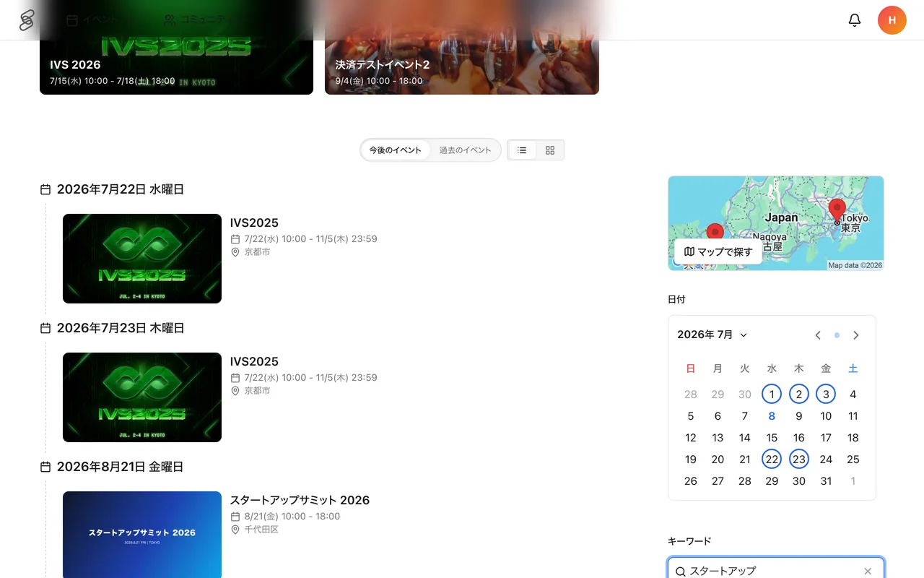924x578 pixels.
Task: Select August 1 in calendar
Action: 853,481
